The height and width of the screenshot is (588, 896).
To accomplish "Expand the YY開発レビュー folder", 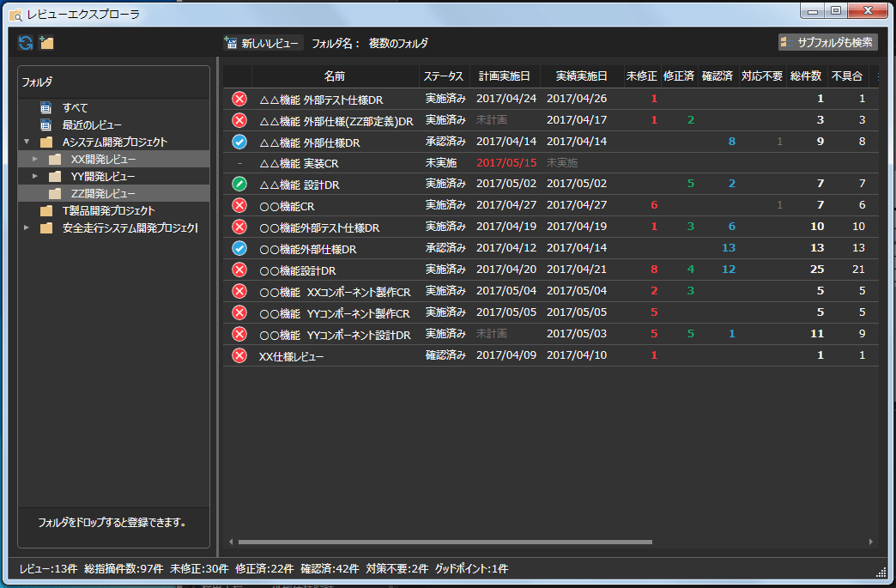I will (35, 177).
